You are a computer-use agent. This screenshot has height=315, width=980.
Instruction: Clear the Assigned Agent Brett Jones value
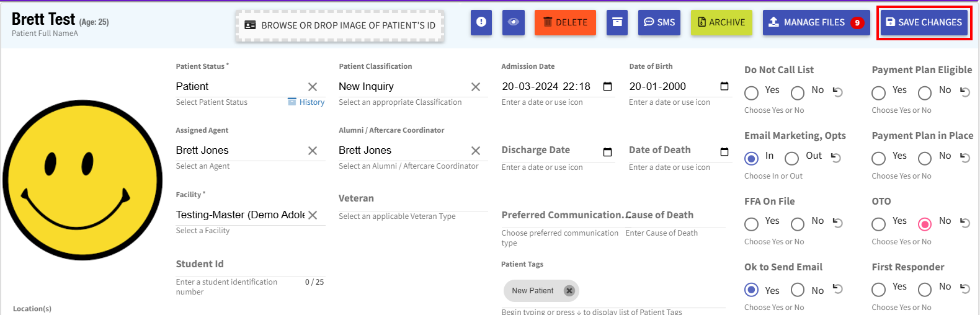tap(313, 151)
